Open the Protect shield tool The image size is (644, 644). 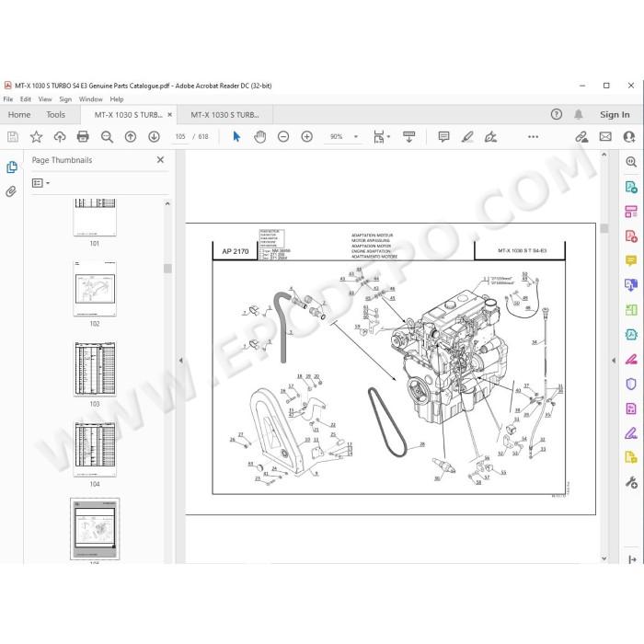pos(631,384)
